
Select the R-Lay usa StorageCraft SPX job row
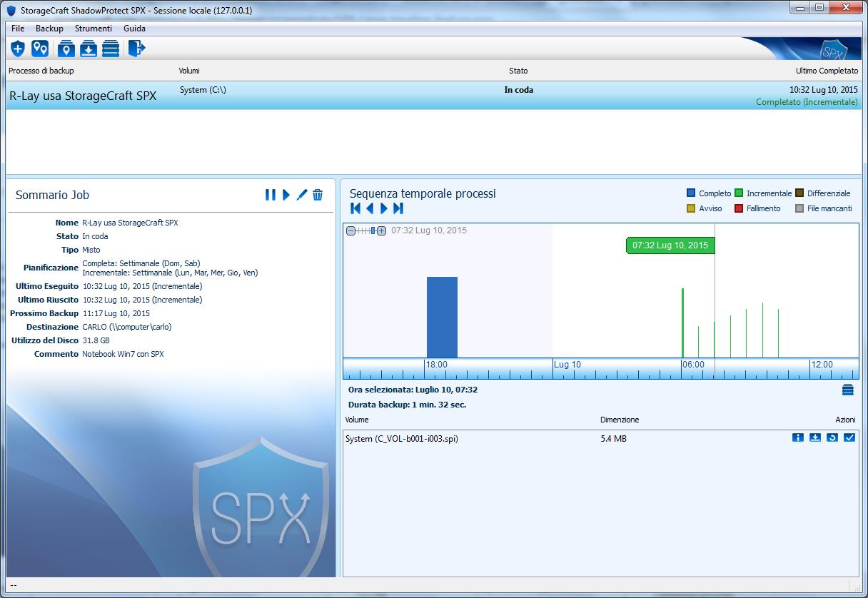click(x=434, y=96)
